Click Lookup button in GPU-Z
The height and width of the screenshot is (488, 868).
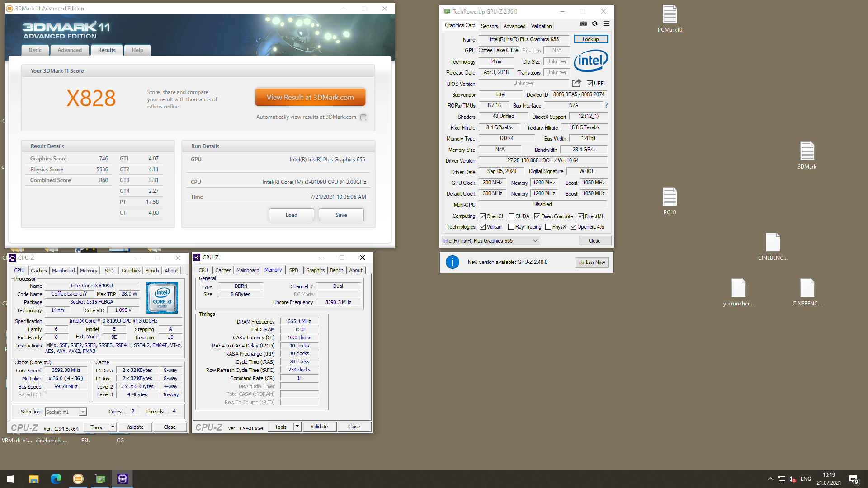[590, 39]
